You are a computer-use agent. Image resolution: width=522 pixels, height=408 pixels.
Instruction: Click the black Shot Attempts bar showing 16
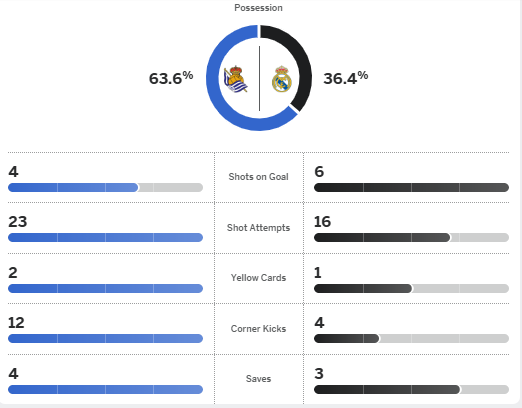point(382,237)
